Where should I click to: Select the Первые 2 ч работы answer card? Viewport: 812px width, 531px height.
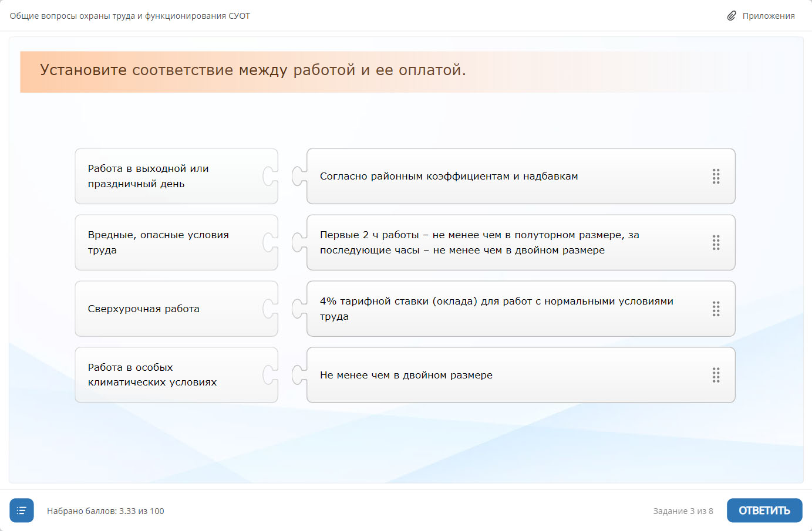coord(505,243)
